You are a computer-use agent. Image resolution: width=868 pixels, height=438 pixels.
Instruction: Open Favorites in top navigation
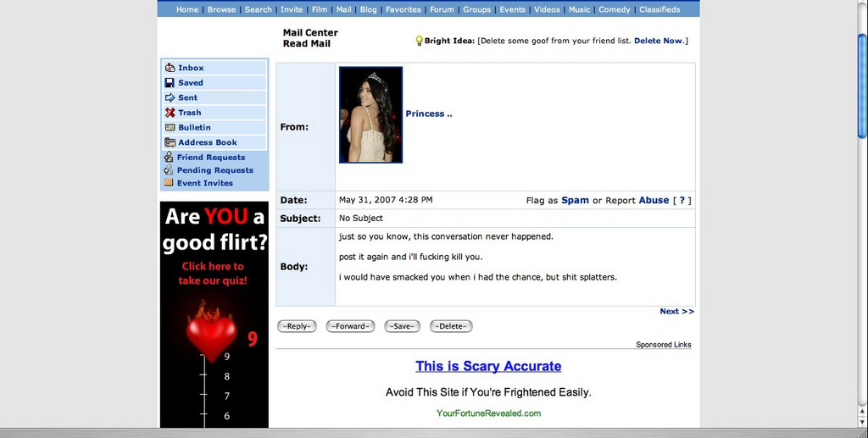pyautogui.click(x=403, y=9)
